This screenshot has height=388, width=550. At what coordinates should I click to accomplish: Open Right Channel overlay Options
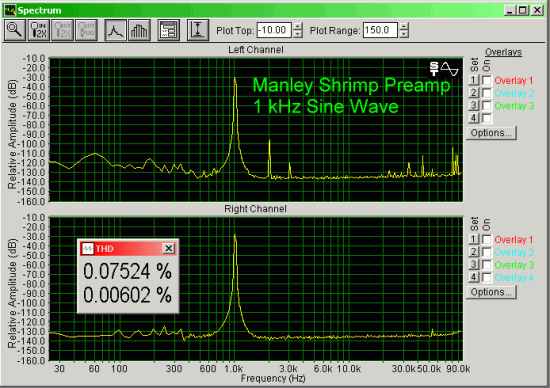[x=491, y=292]
